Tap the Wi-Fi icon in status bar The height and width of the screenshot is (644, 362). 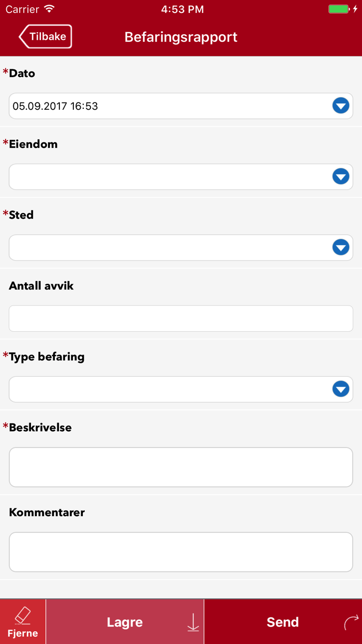(49, 9)
